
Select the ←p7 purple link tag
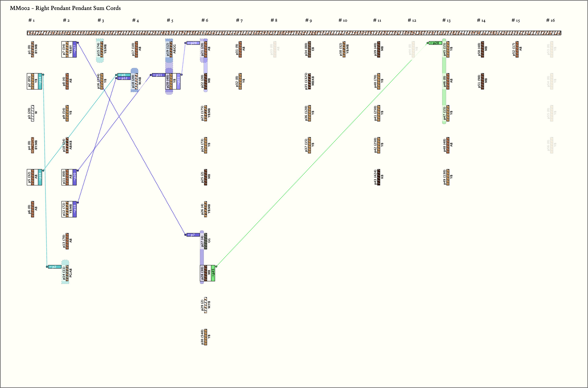193,235
